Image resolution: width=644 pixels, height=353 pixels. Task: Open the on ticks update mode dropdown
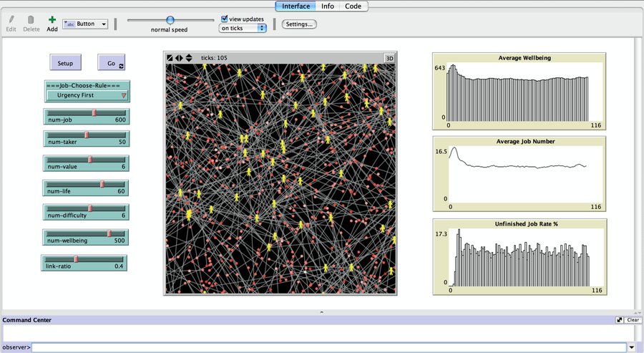coord(243,29)
